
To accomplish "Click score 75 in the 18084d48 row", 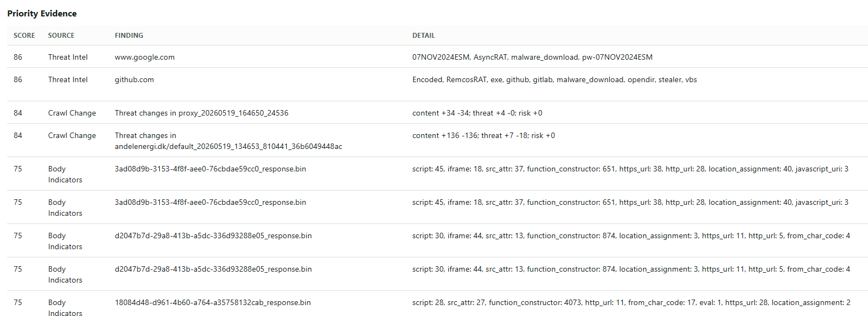I will coord(18,302).
